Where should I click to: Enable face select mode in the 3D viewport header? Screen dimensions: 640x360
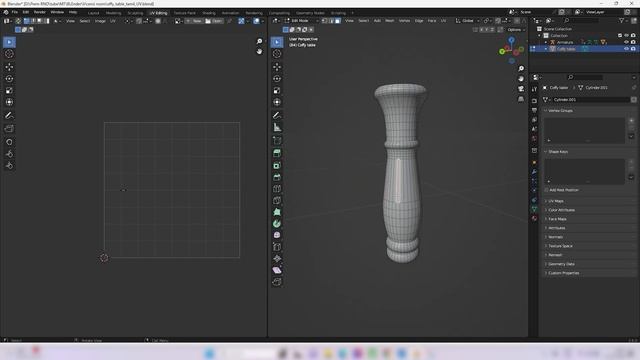click(338, 20)
